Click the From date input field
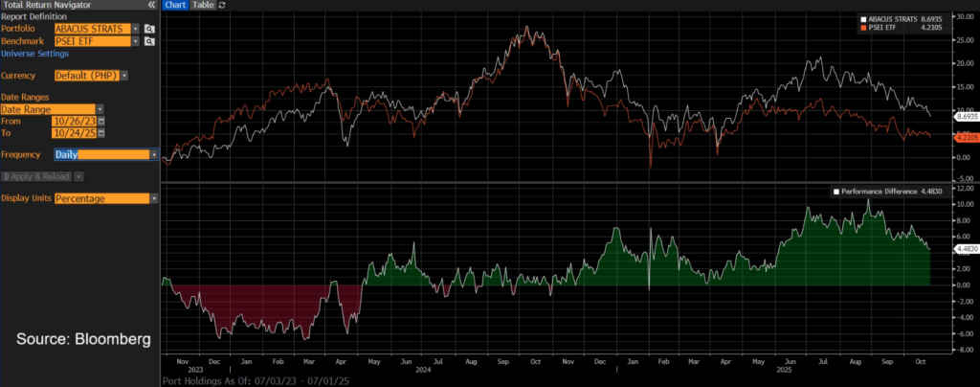980x387 pixels. [x=75, y=121]
